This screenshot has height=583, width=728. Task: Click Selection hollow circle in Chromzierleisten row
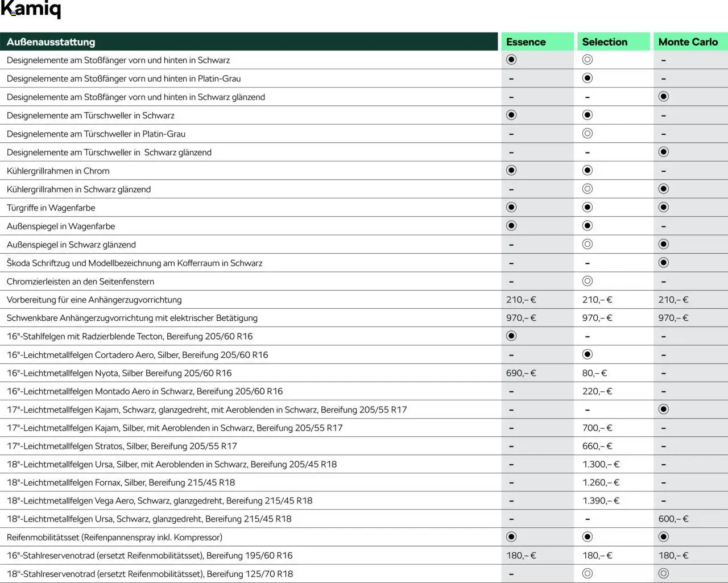588,281
